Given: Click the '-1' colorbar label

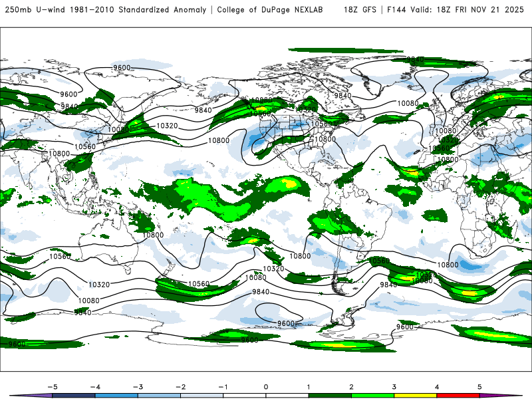Looking at the screenshot, I should pyautogui.click(x=223, y=387).
